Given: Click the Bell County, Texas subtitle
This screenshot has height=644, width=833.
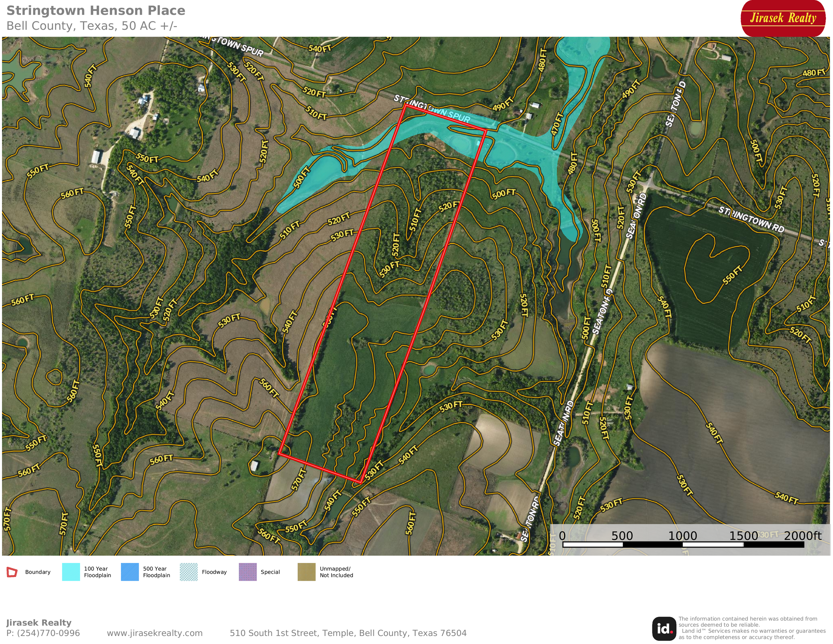Looking at the screenshot, I should pos(92,26).
